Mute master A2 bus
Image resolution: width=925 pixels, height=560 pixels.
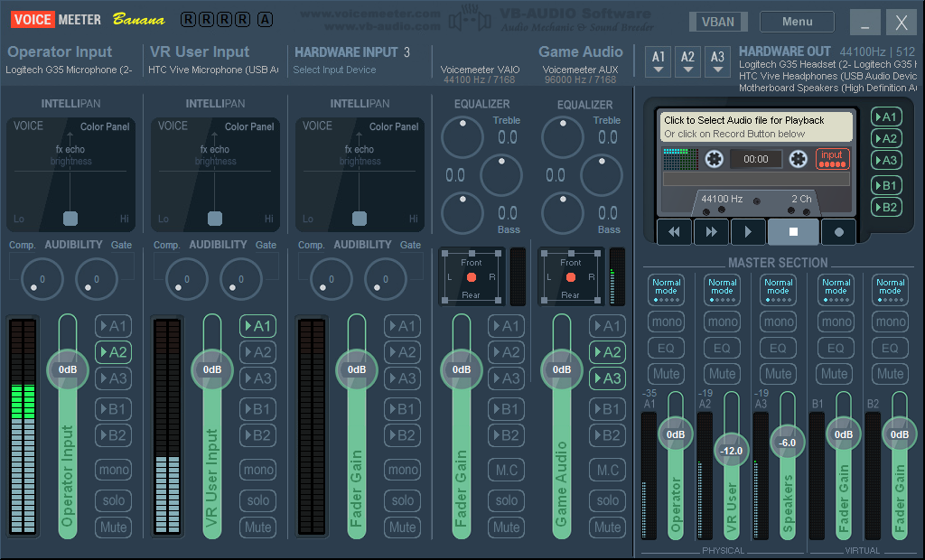click(x=722, y=374)
